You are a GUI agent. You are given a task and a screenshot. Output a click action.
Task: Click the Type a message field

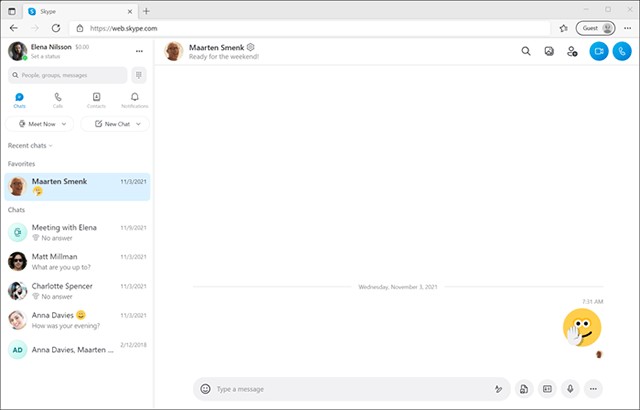coord(350,388)
